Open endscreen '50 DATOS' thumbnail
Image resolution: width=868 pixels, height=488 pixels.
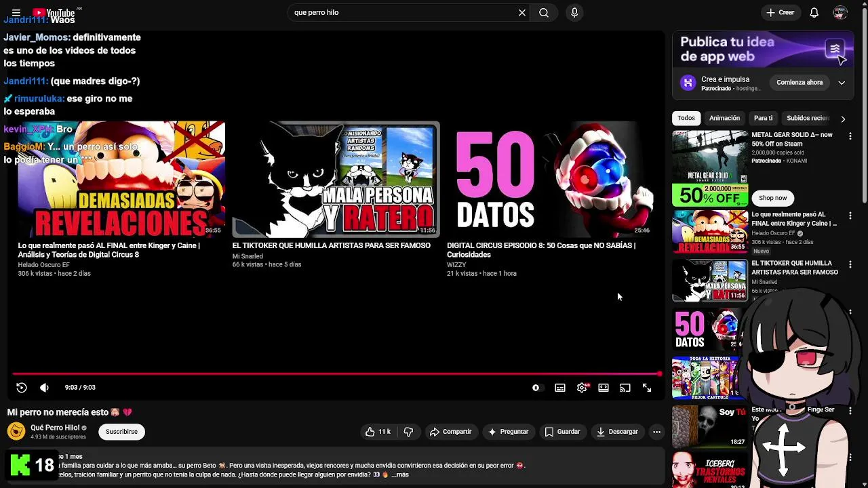550,180
